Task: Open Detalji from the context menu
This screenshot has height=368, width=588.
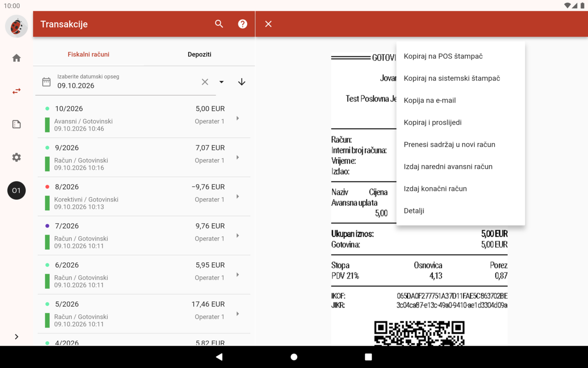Action: point(461,211)
